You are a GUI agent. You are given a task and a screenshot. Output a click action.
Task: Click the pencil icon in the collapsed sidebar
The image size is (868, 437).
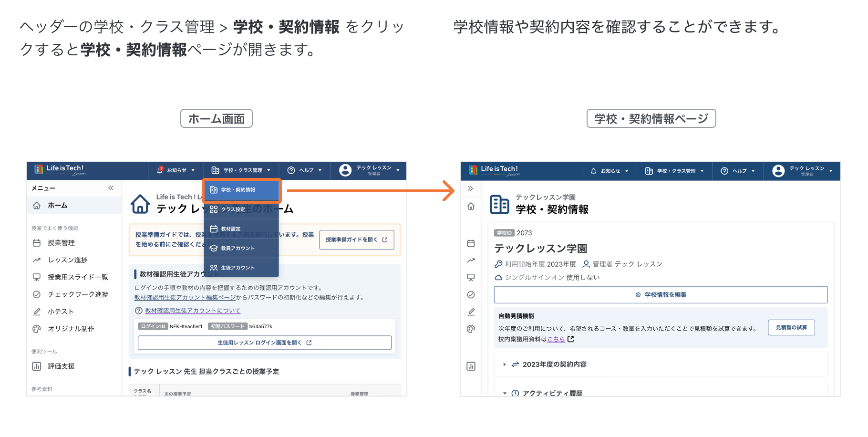pos(471,312)
